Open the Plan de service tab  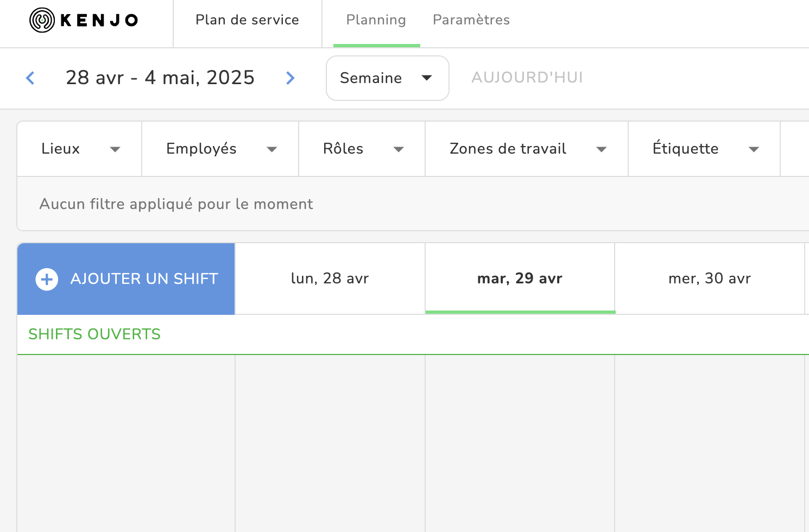(x=247, y=20)
